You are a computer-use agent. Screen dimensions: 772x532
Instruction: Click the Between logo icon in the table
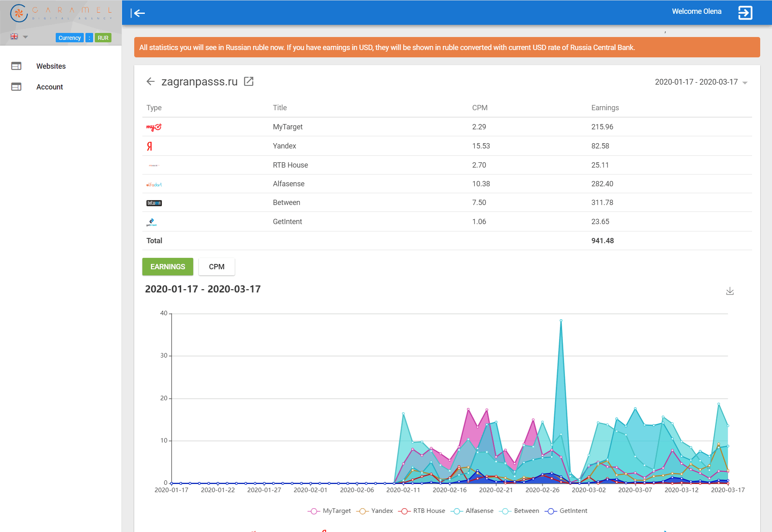154,203
